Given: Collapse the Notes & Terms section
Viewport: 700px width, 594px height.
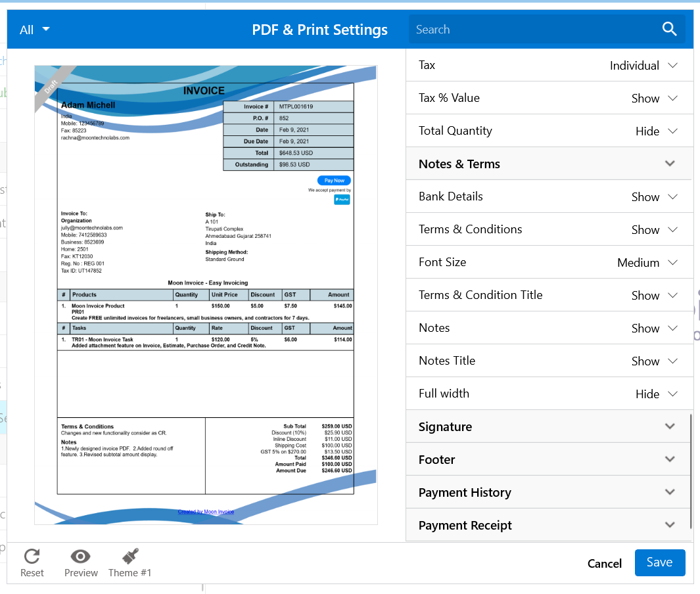Looking at the screenshot, I should pos(549,164).
